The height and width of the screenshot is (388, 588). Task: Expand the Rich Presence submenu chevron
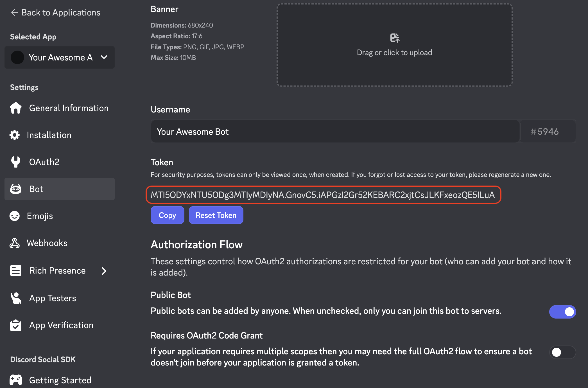point(104,271)
